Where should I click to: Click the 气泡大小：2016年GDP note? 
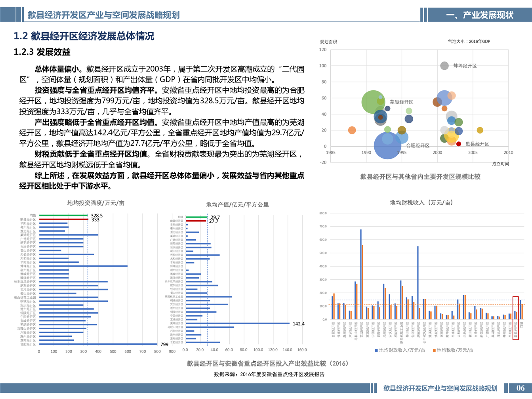(469, 41)
